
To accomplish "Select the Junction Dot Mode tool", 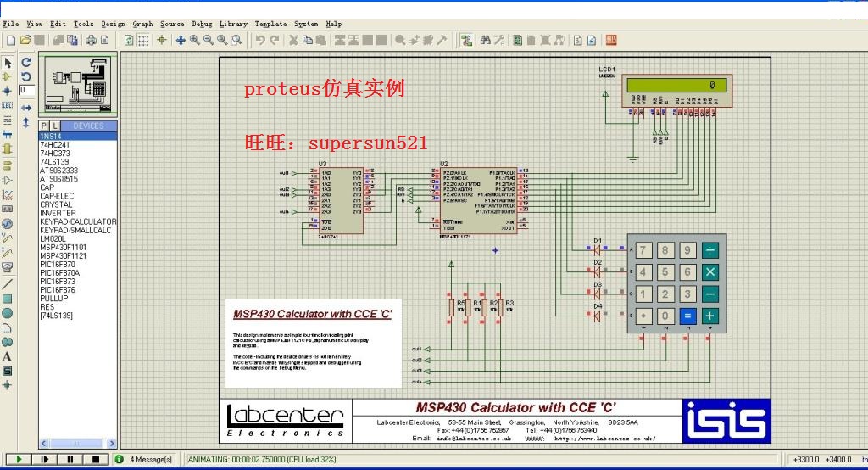I will tap(7, 91).
